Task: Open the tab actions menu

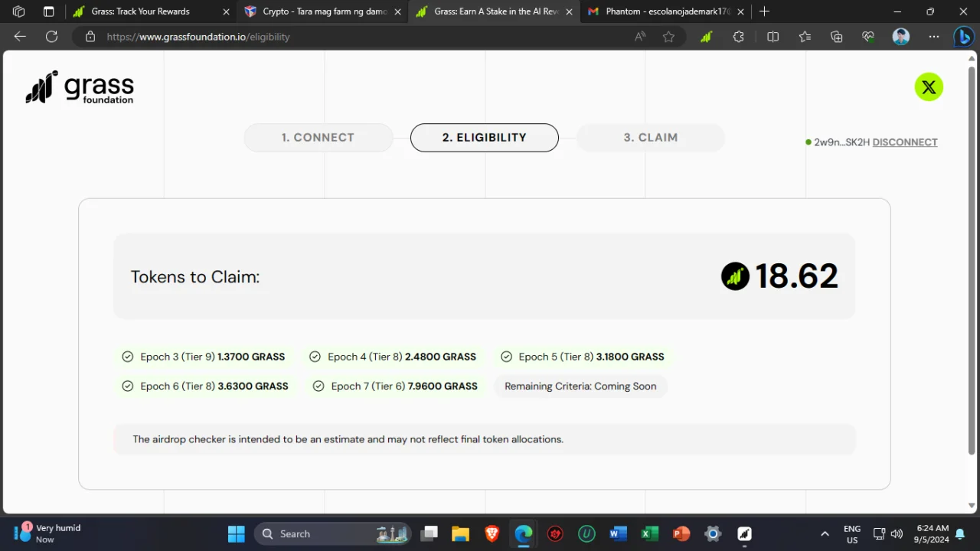Action: pos(48,11)
